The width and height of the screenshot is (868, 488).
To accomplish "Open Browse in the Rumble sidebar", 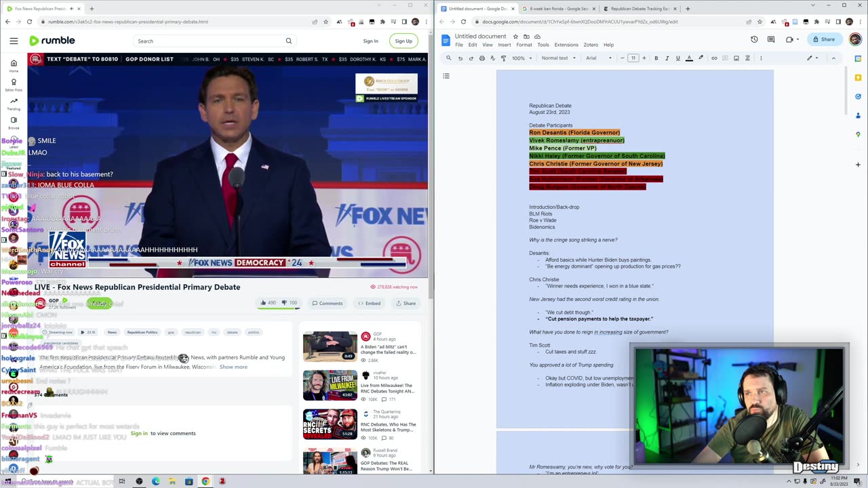I will coord(14,123).
